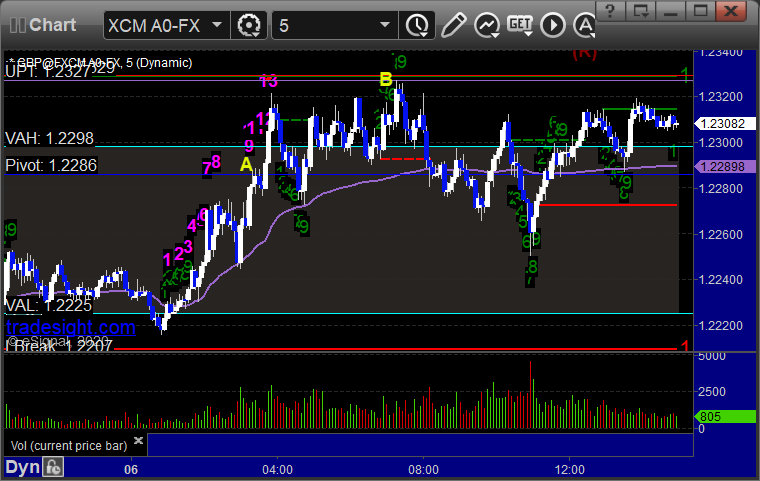This screenshot has width=760, height=481.
Task: Click the green 805 volume marker
Action: [x=725, y=417]
